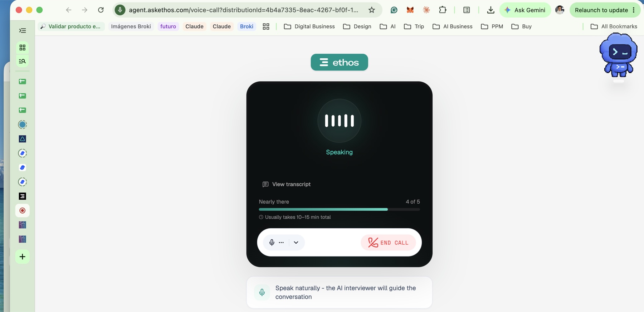The image size is (644, 312).
Task: Switch to the black Ethos sidebar tab
Action: coord(22,196)
